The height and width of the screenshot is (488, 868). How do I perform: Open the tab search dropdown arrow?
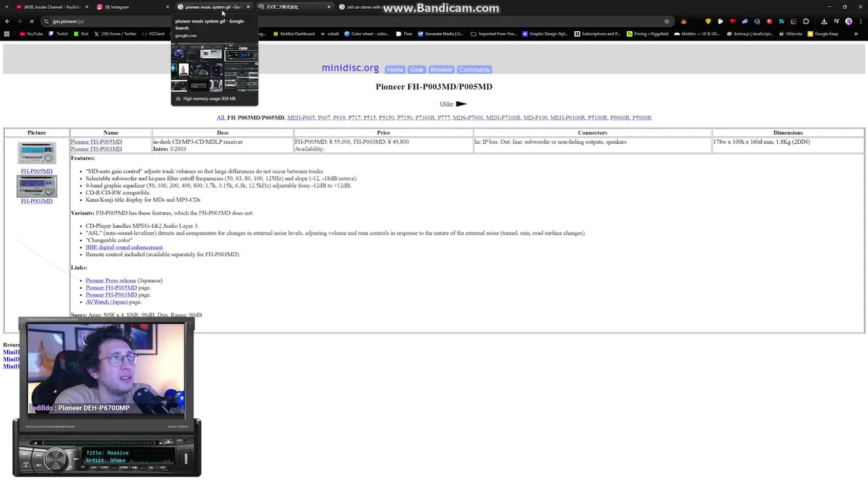click(x=7, y=7)
